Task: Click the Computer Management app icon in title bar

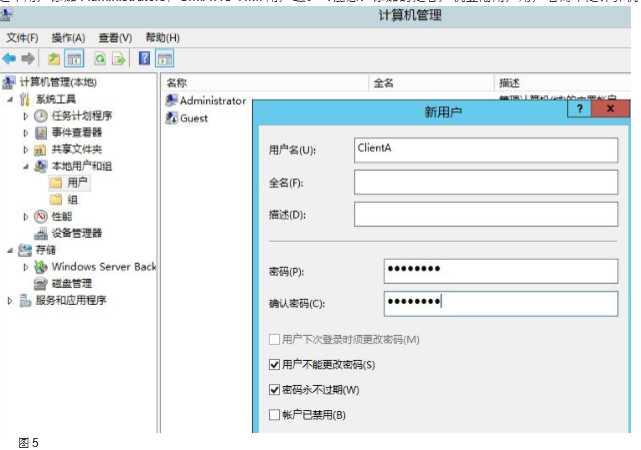Action: [6, 15]
